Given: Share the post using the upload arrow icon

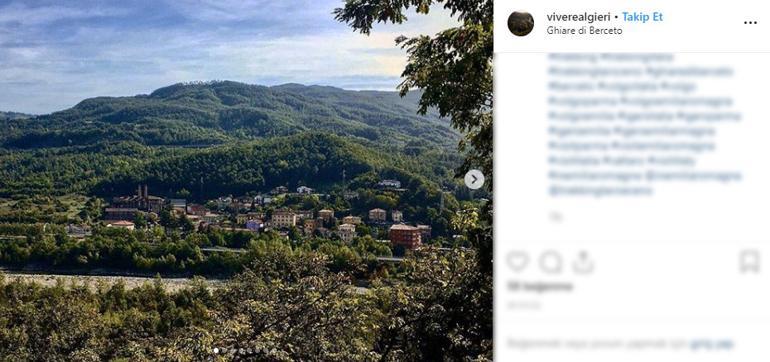Looking at the screenshot, I should [583, 262].
